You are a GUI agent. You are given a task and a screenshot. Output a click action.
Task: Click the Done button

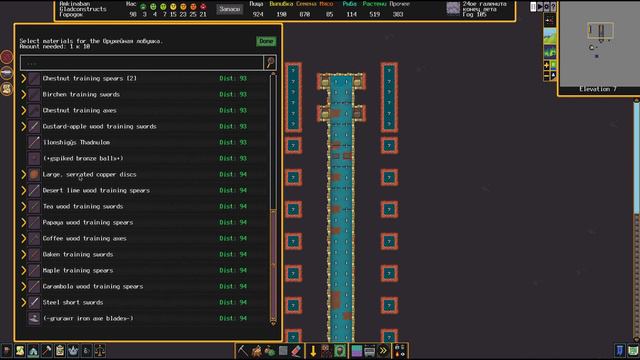(266, 41)
